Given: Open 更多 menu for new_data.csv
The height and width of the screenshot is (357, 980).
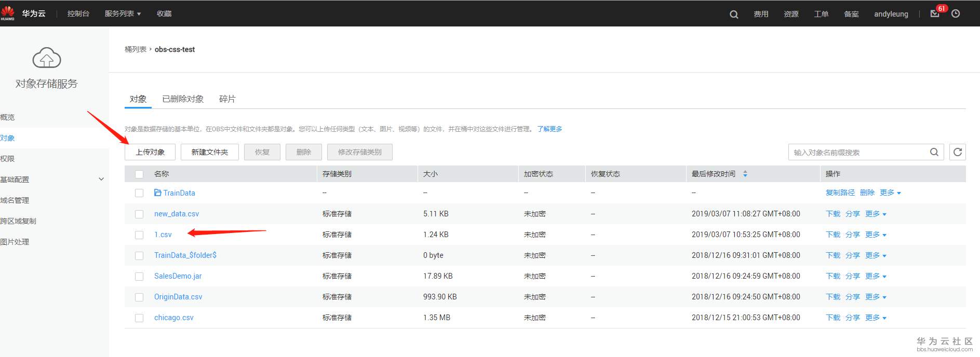Looking at the screenshot, I should click(876, 214).
